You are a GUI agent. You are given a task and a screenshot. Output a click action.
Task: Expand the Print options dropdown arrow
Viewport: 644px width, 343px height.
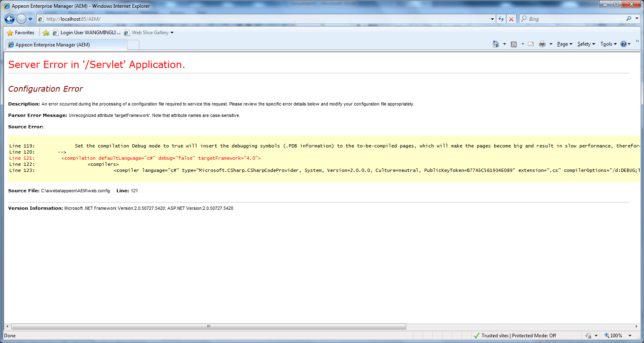click(x=551, y=44)
